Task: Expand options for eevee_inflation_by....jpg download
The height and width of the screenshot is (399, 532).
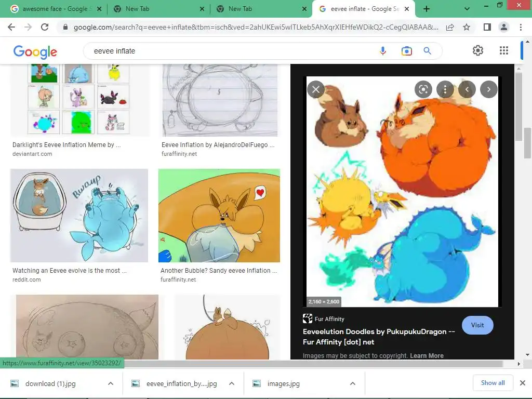Action: click(x=232, y=383)
